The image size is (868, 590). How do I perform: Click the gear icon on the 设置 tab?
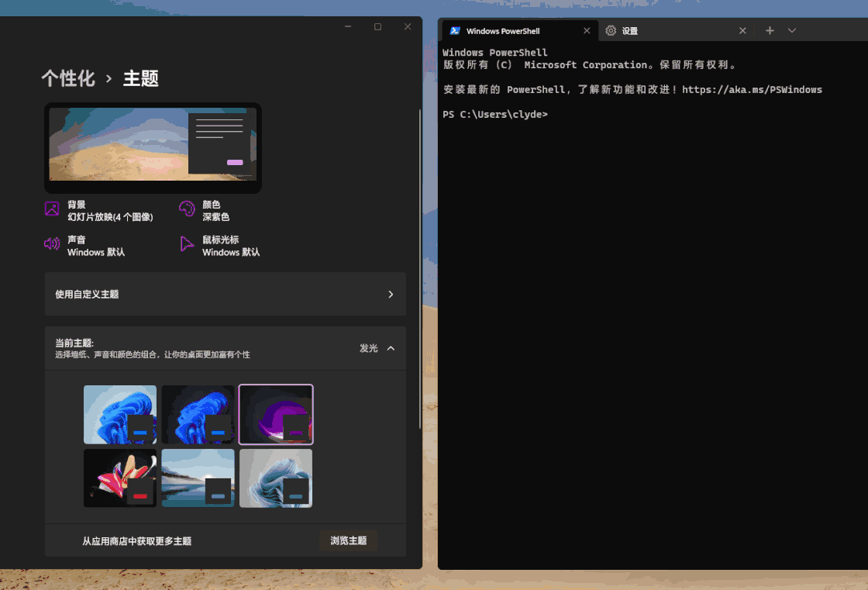coord(611,30)
